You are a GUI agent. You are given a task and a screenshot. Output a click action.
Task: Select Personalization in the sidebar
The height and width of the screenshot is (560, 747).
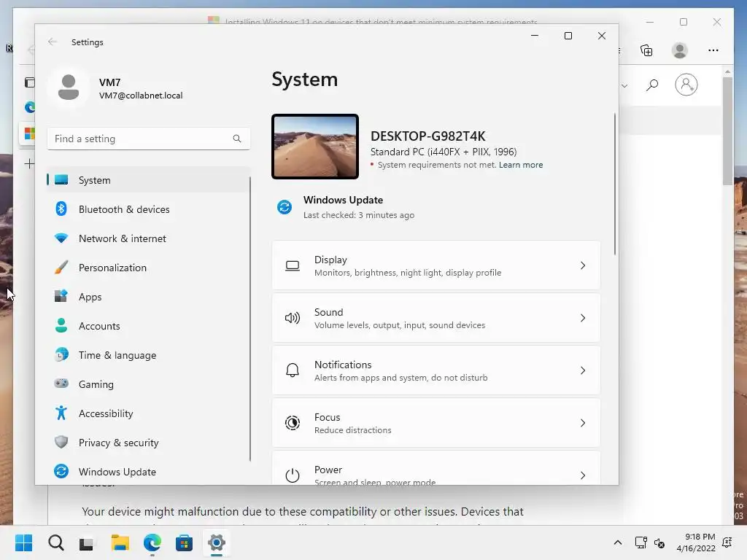(x=148, y=268)
